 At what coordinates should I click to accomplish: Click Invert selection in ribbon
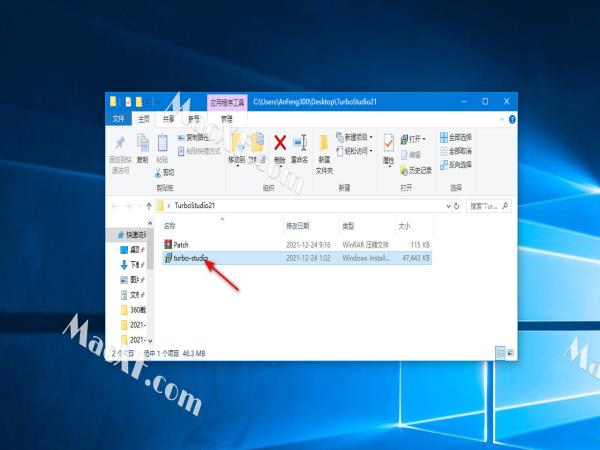click(x=456, y=165)
